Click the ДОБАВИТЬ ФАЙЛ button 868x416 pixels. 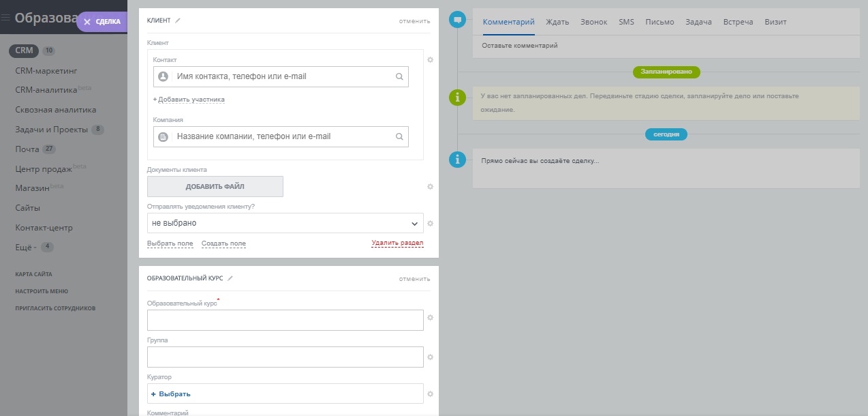215,186
